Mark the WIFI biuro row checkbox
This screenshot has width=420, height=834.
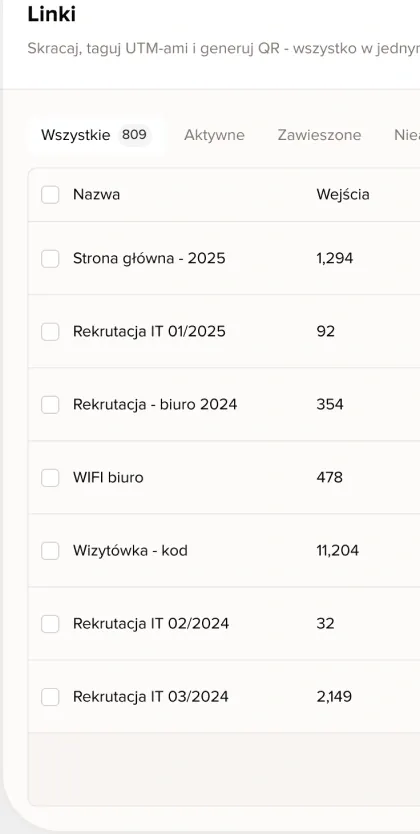[x=50, y=478]
